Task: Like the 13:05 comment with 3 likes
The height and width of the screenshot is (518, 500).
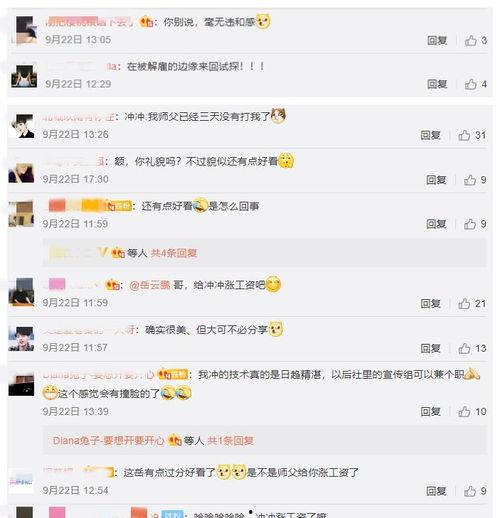Action: [x=471, y=41]
